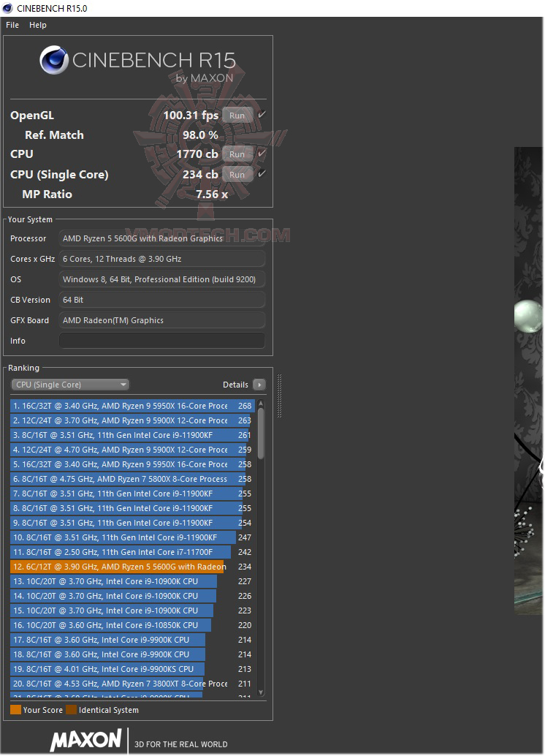
Task: Click the MAXON logo at bottom
Action: coord(85,740)
